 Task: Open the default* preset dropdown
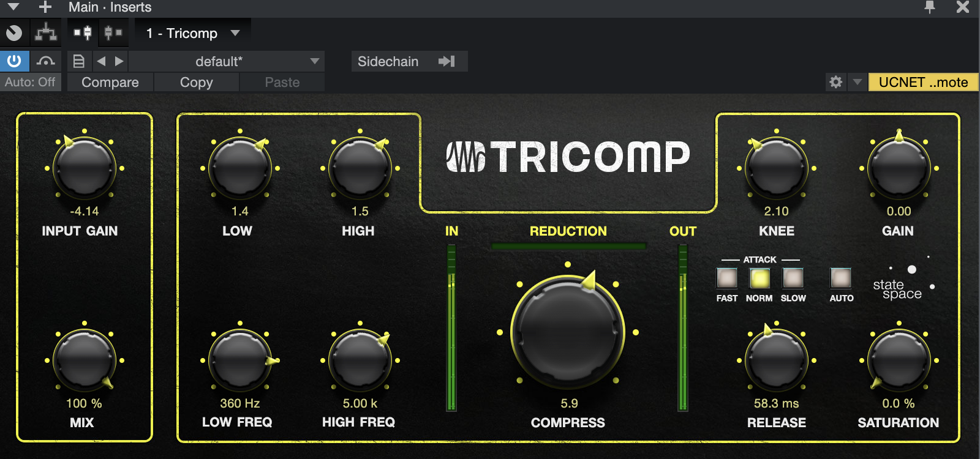(x=227, y=61)
